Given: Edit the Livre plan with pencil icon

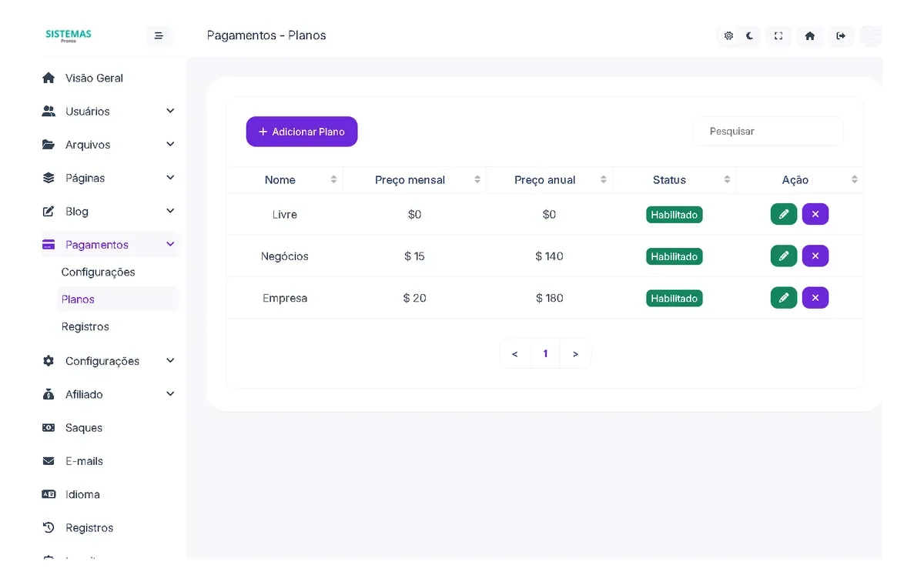Looking at the screenshot, I should 783,214.
